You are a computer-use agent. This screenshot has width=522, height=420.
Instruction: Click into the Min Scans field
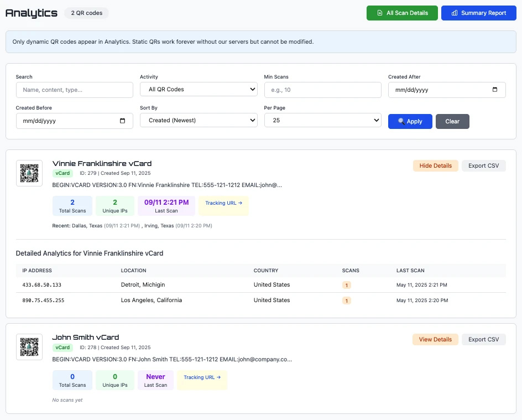(x=322, y=90)
